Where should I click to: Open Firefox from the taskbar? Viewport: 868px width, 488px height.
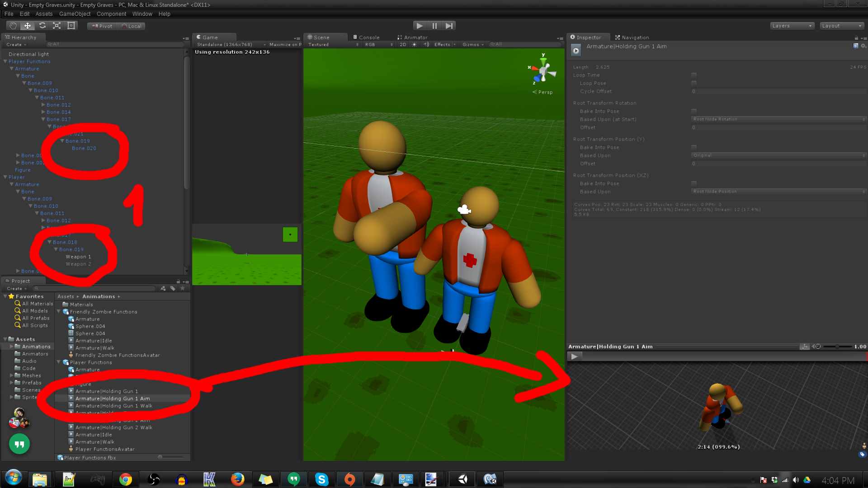[x=237, y=479]
